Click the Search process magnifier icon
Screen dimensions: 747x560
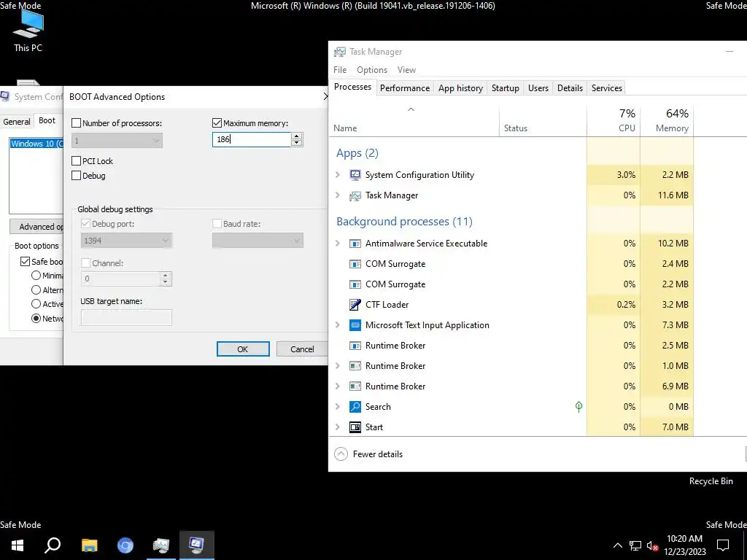click(355, 406)
